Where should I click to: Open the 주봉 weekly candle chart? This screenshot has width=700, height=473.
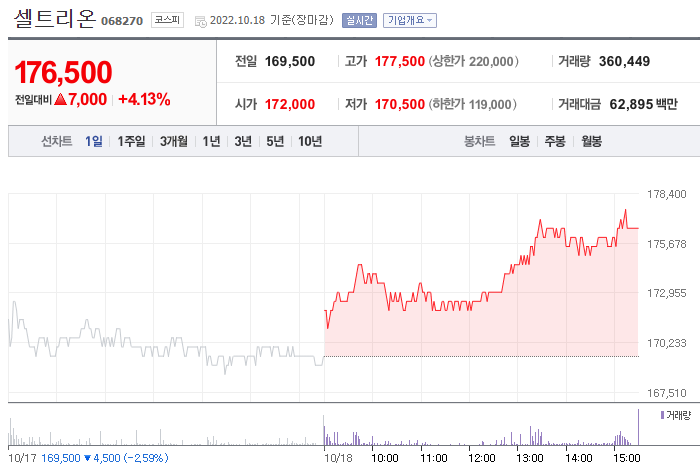[x=555, y=141]
